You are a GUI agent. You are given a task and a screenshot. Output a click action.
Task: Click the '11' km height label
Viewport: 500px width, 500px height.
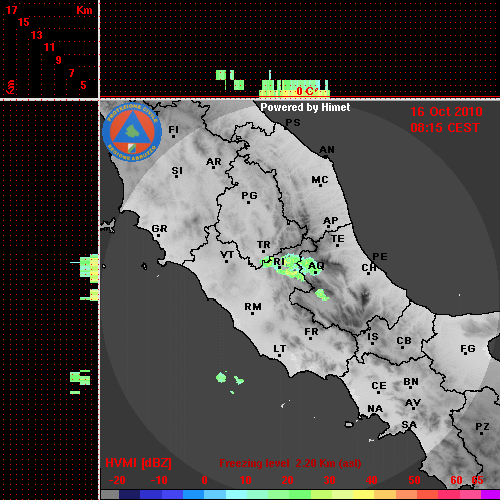tap(49, 48)
